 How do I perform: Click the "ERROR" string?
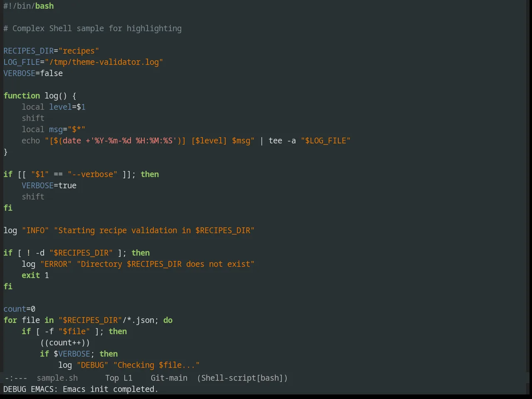coord(56,264)
